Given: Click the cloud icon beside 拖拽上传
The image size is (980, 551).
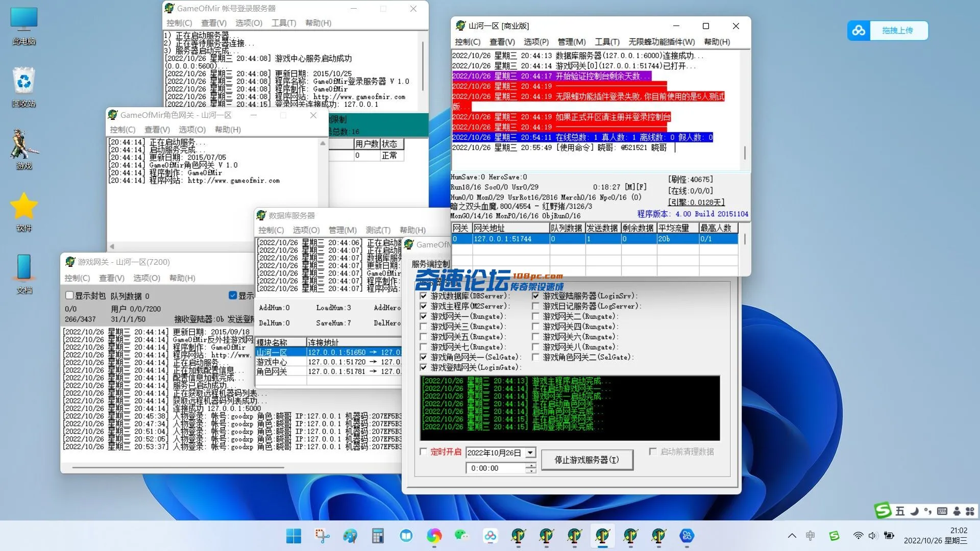Looking at the screenshot, I should [859, 31].
